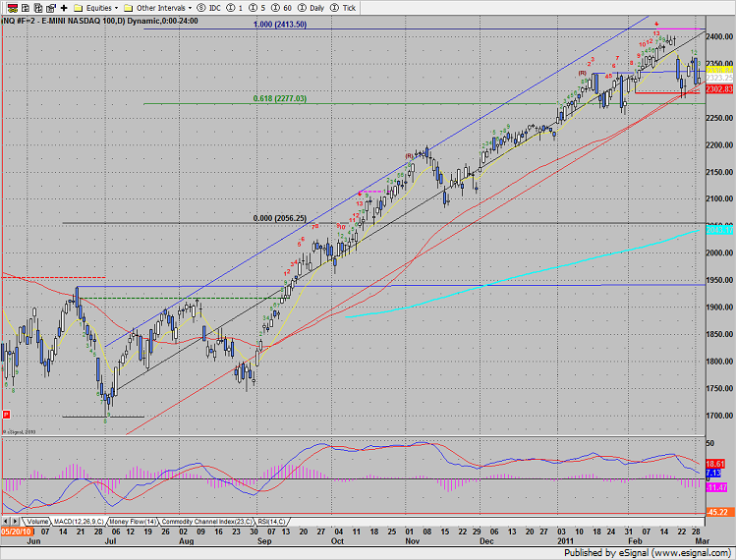Click the left tab scroll arrow
The width and height of the screenshot is (736, 560).
[x=6, y=522]
